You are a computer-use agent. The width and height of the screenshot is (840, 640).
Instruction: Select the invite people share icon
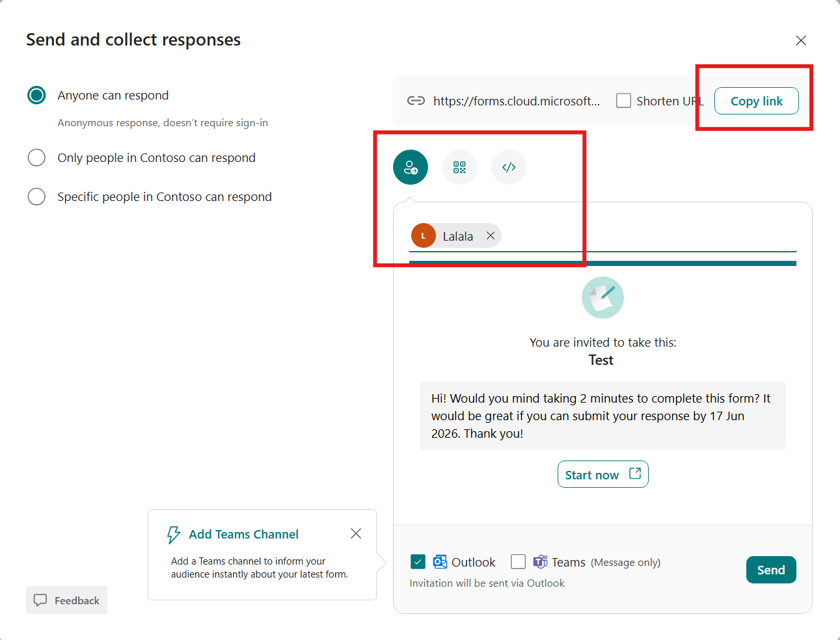pos(411,167)
